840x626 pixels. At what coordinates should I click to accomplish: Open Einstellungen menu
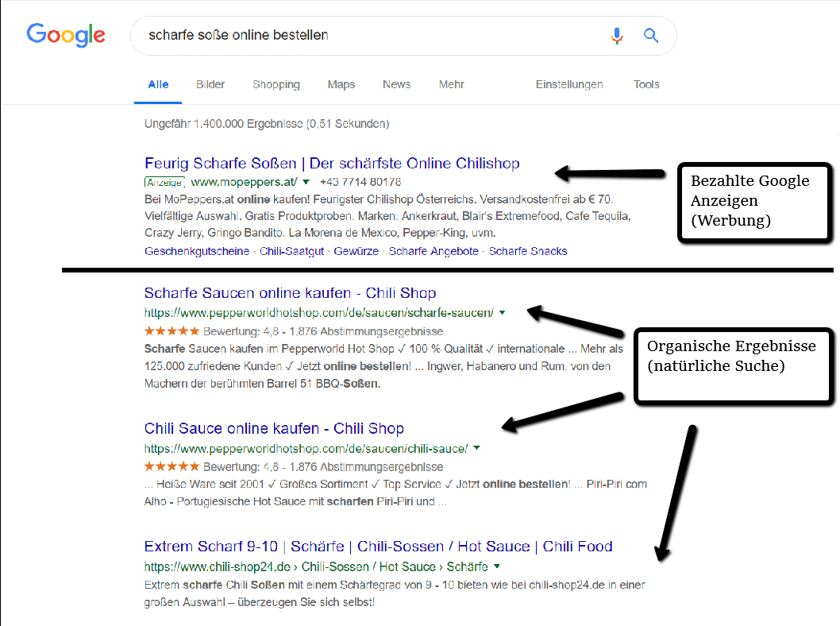569,85
